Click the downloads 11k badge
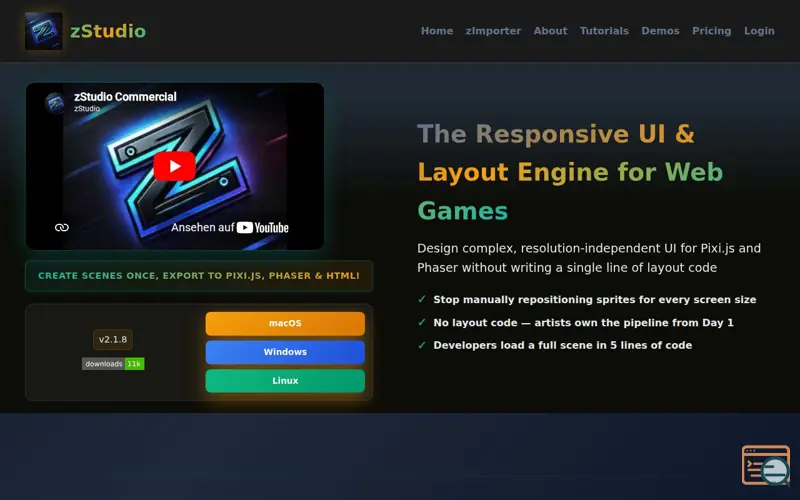Viewport: 800px width, 500px height. coord(113,364)
